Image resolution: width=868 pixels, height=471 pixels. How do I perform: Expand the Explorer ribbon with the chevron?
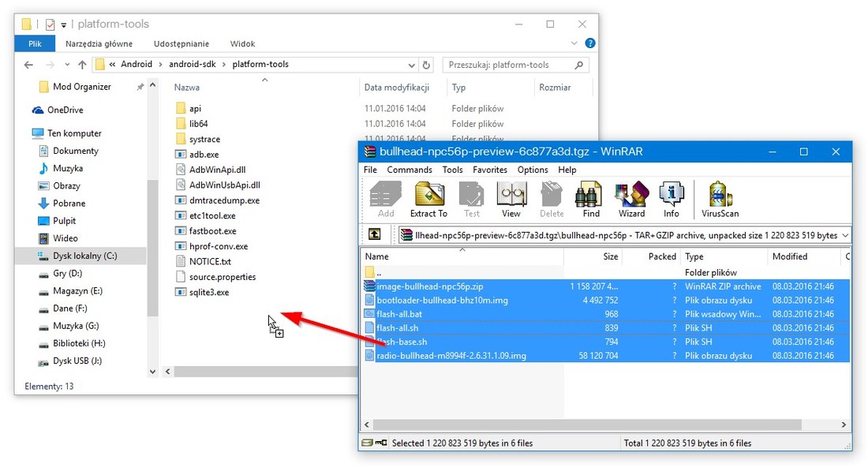[574, 43]
